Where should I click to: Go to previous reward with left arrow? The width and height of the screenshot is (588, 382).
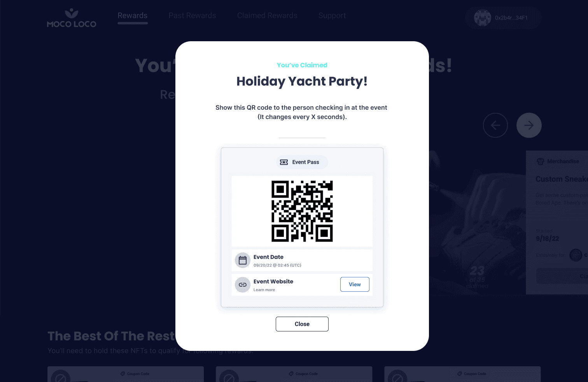tap(495, 125)
